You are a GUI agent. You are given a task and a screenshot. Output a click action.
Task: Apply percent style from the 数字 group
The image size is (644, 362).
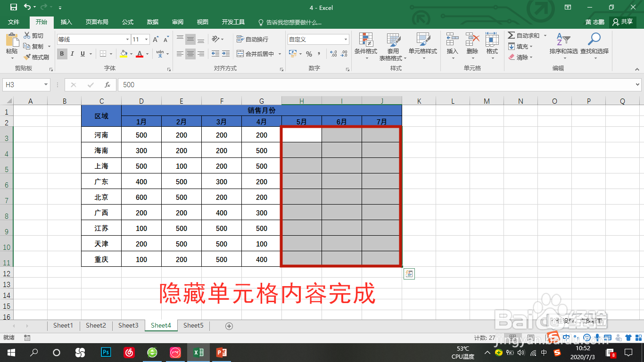pyautogui.click(x=310, y=54)
